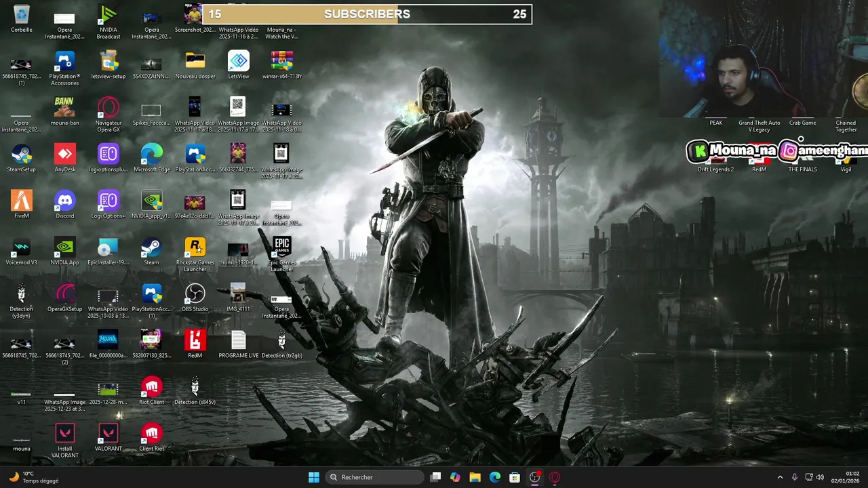The height and width of the screenshot is (488, 868).
Task: Launch Steam from the desktop
Action: [151, 251]
